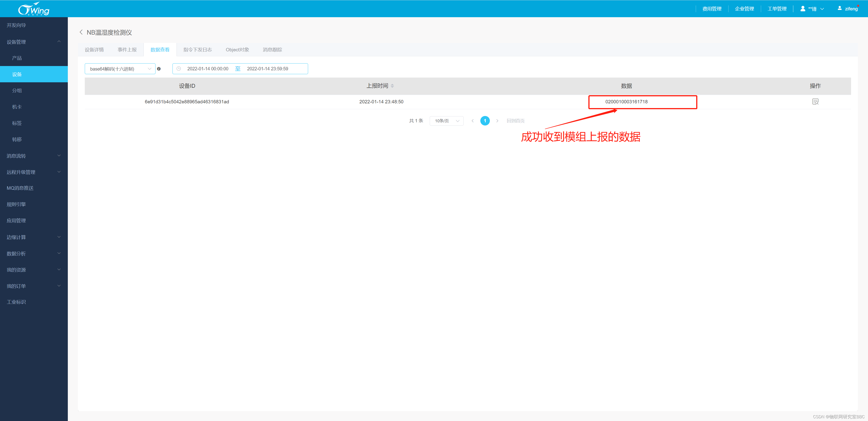Open 应用管理 in sidebar
868x421 pixels.
click(34, 220)
